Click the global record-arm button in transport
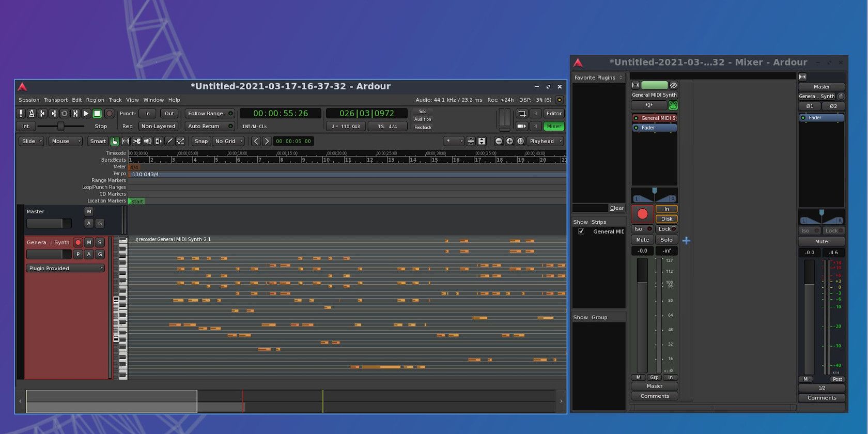 pos(109,114)
